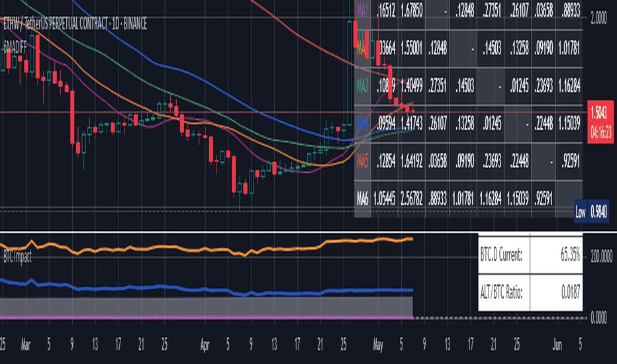This screenshot has height=364, width=617.
Task: Click the MA3 row label in table
Action: click(362, 86)
